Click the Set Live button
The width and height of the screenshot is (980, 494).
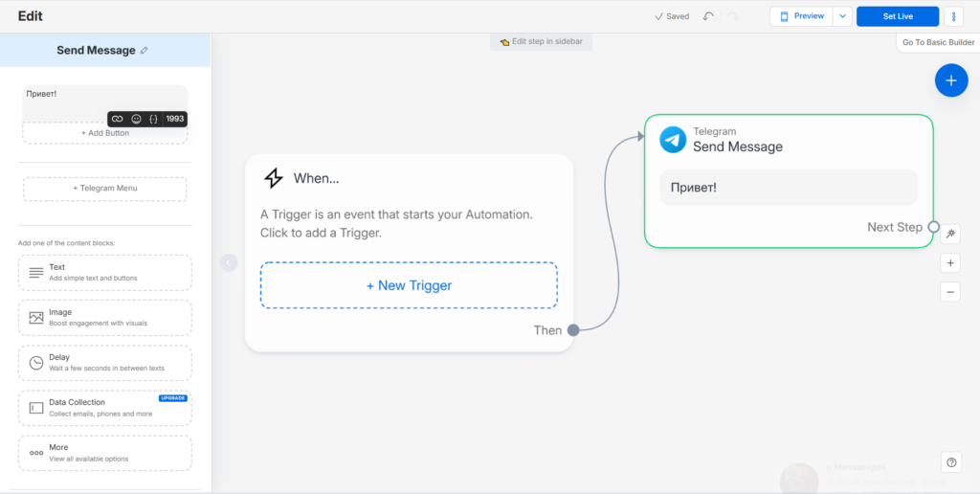(898, 16)
